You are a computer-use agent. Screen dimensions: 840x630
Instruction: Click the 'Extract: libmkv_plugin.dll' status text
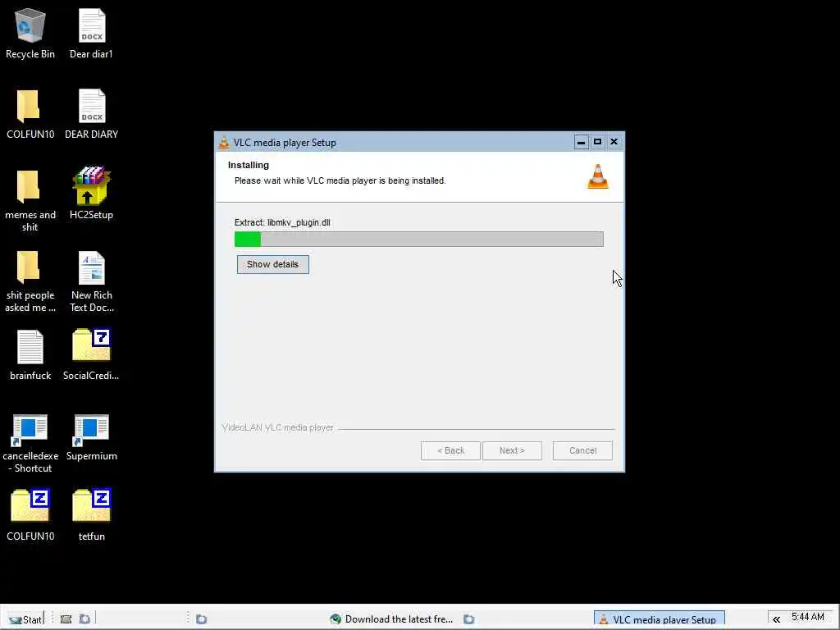click(x=282, y=222)
